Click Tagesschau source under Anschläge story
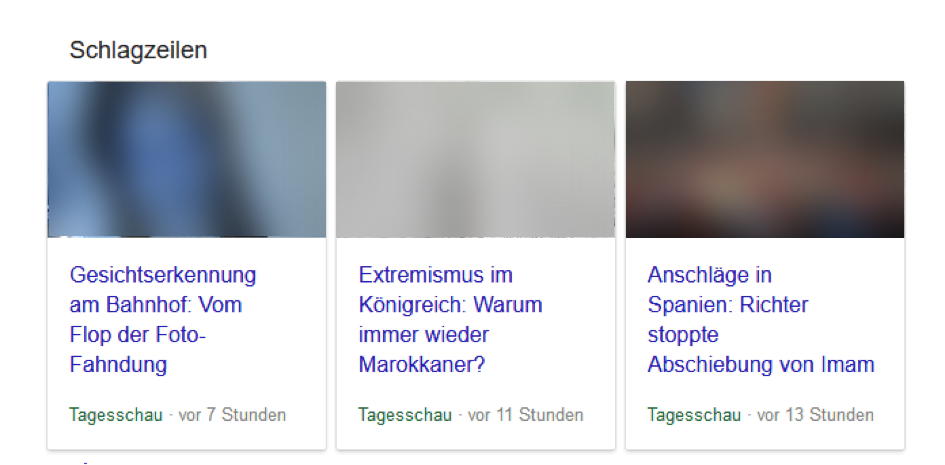The image size is (945, 465). coord(694,415)
